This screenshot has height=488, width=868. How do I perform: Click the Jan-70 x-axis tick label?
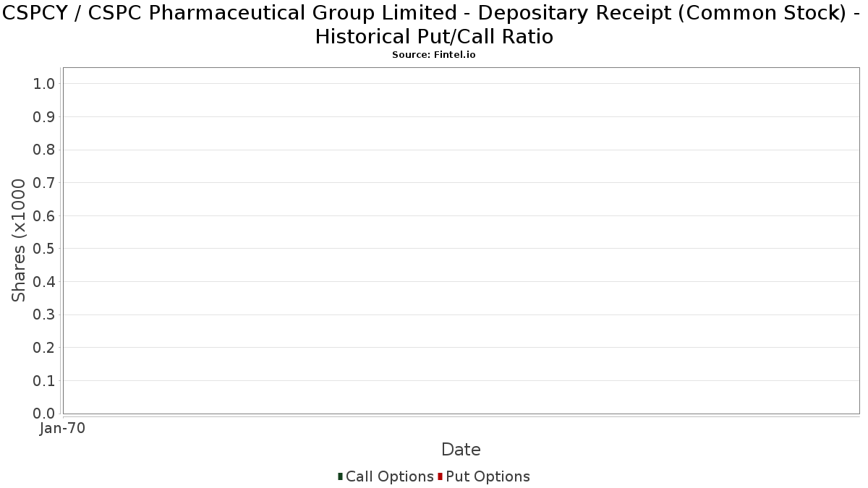tap(62, 428)
